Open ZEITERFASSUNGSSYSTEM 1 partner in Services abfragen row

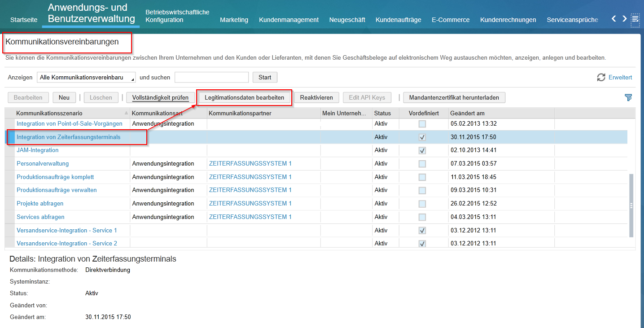[x=250, y=217]
